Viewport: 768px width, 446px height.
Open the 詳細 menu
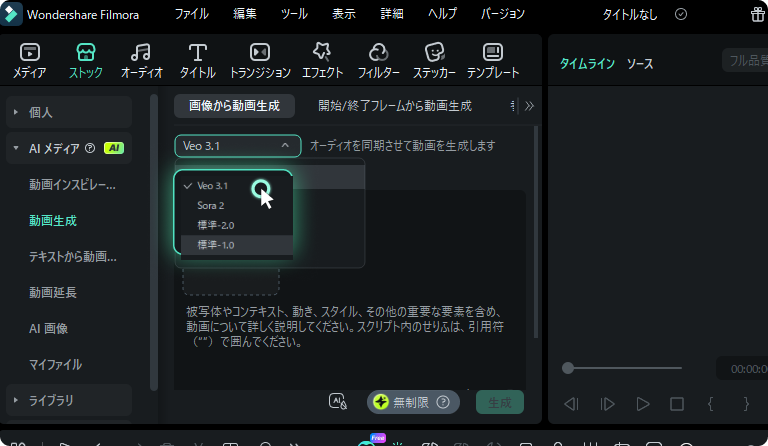pos(392,14)
